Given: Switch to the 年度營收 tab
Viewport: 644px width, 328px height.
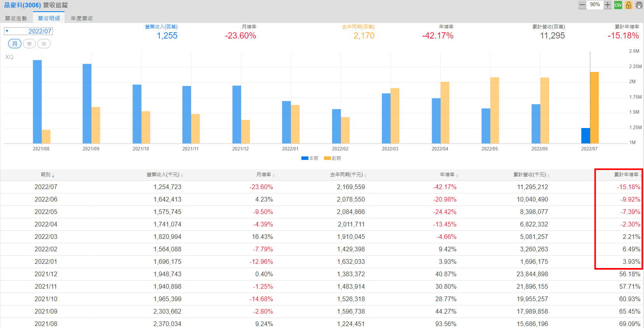Looking at the screenshot, I should click(82, 18).
